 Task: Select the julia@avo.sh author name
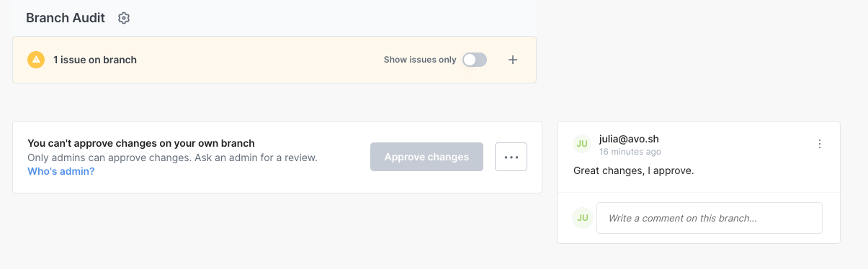point(629,139)
